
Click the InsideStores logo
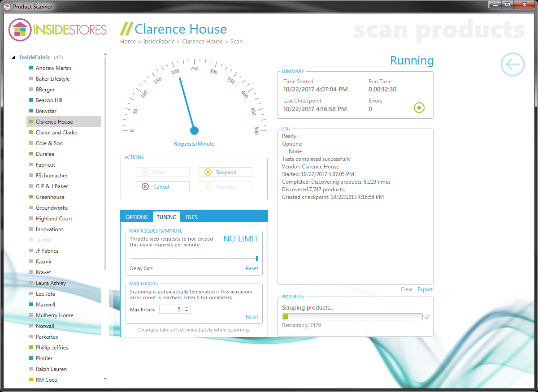58,30
